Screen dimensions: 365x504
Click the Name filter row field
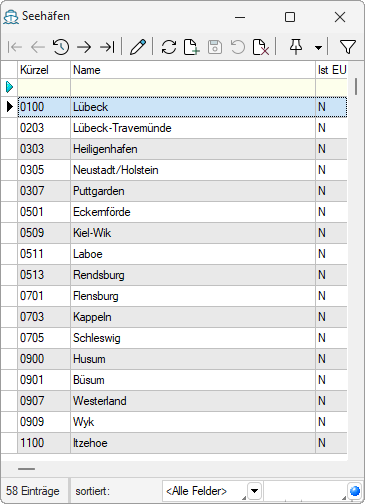click(193, 87)
